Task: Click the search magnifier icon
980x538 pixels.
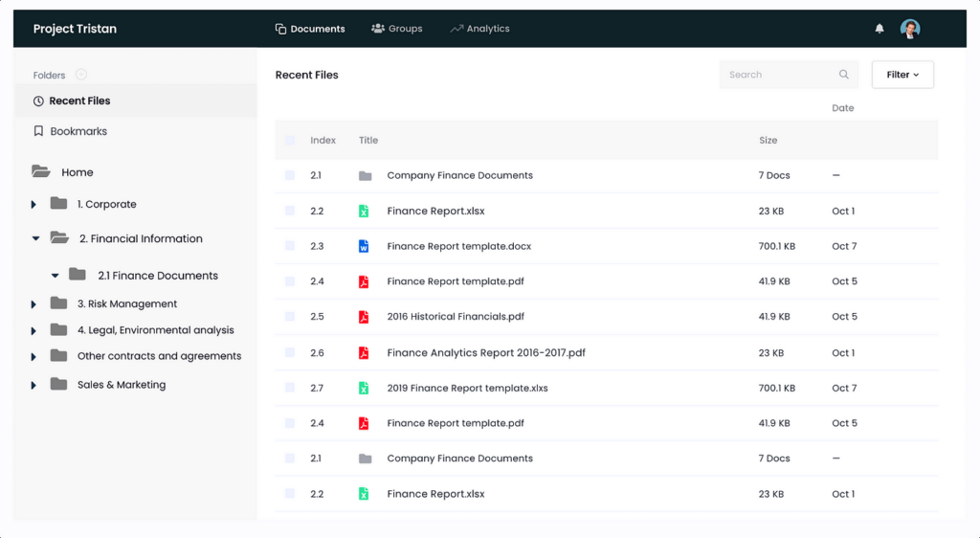Action: pyautogui.click(x=843, y=75)
